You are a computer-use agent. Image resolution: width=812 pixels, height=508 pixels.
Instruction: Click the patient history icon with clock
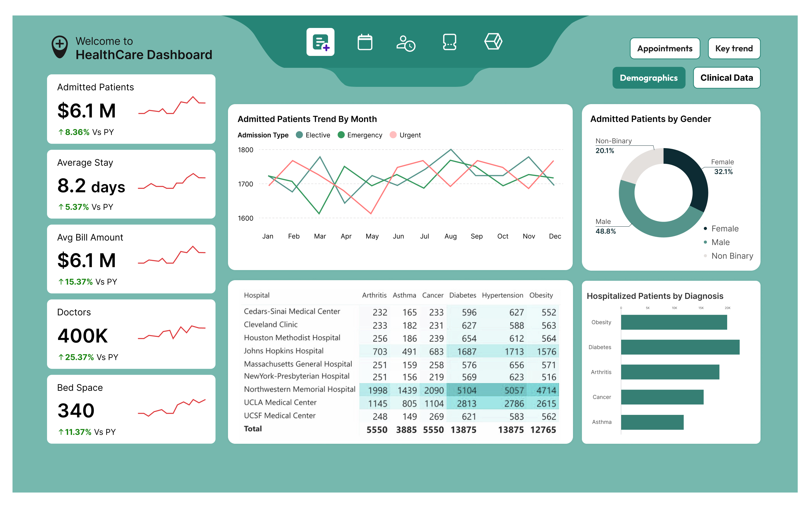point(406,42)
